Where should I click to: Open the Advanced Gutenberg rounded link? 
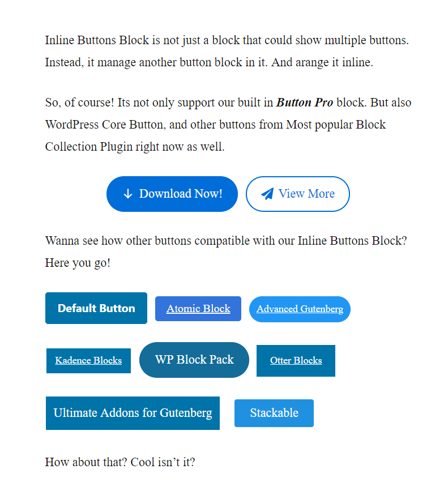click(300, 309)
